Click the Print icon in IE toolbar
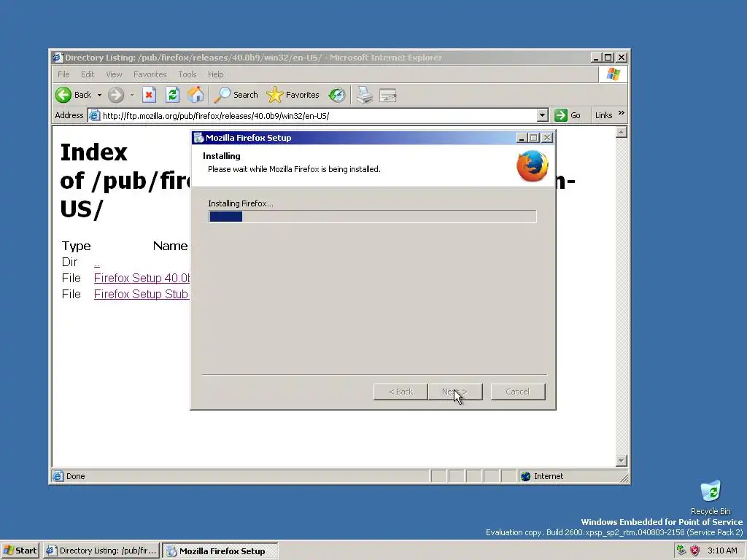The image size is (747, 560). pyautogui.click(x=365, y=95)
